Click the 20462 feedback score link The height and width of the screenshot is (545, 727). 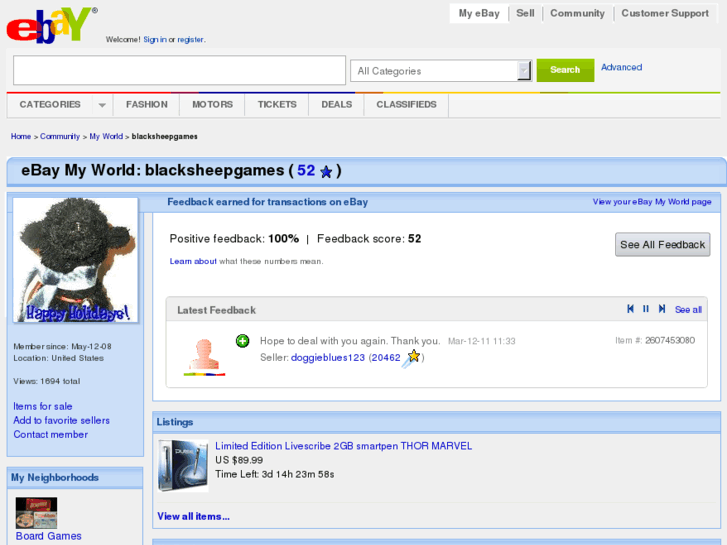(x=386, y=358)
